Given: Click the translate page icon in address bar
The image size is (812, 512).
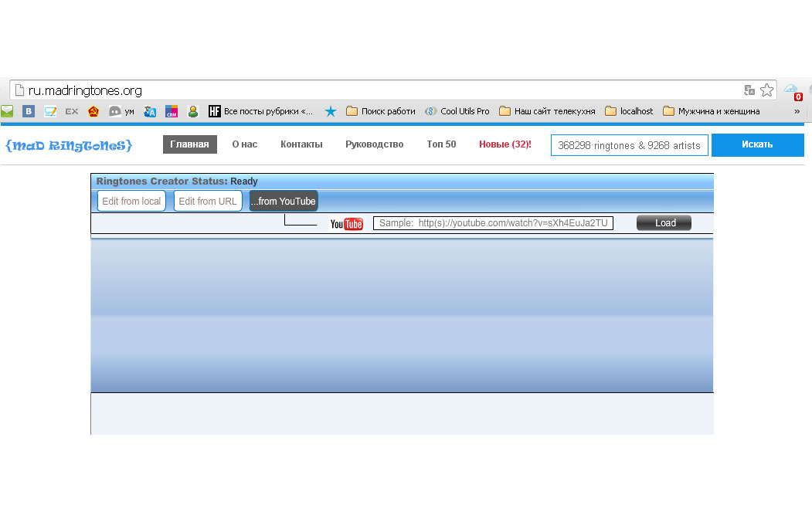Looking at the screenshot, I should pyautogui.click(x=749, y=90).
